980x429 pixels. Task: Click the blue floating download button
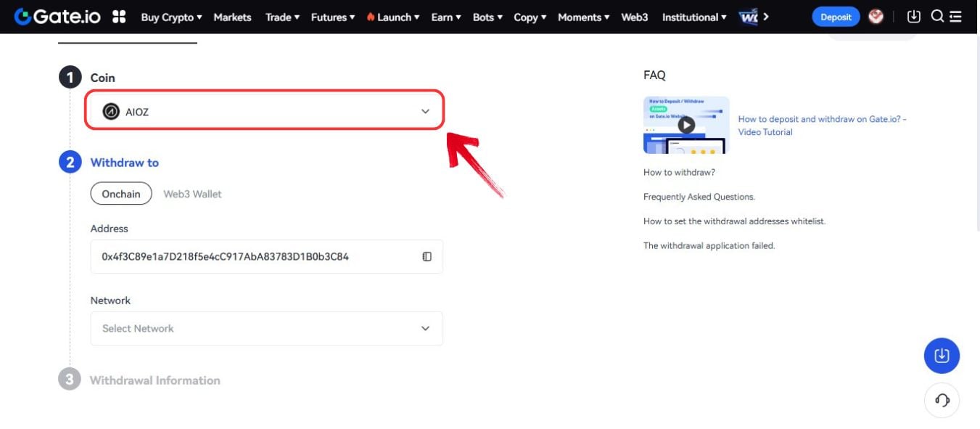click(942, 356)
